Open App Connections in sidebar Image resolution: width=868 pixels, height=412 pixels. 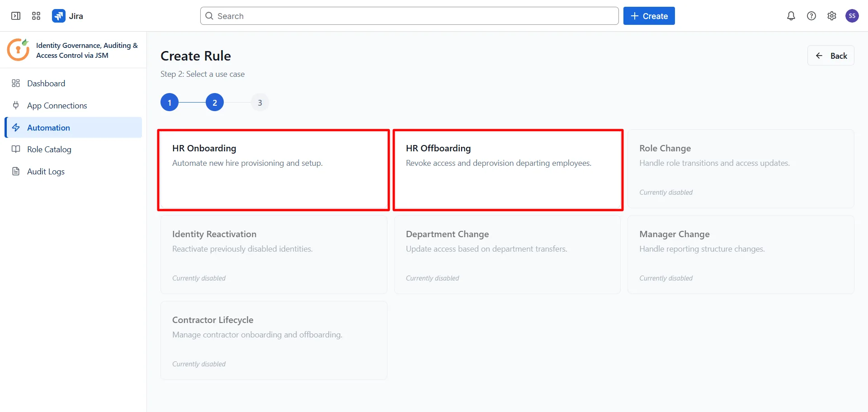(x=73, y=105)
